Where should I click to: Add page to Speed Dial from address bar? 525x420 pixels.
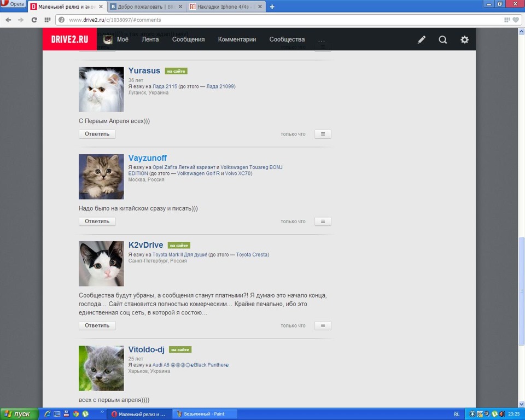507,20
